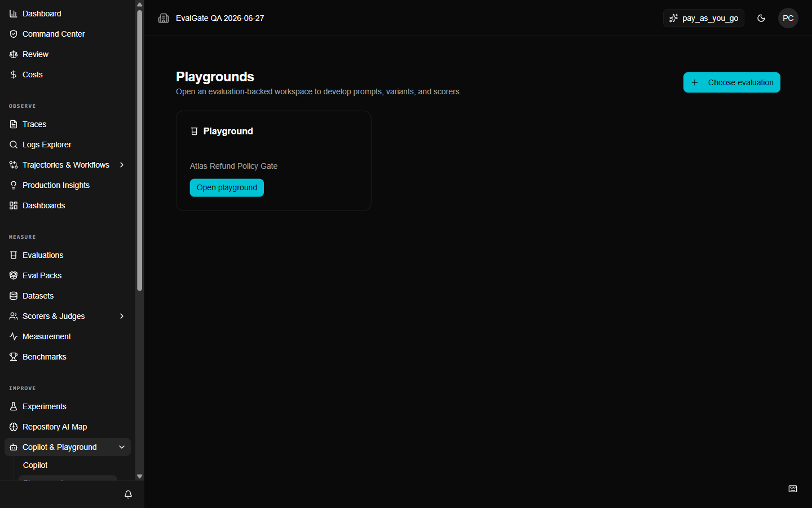Click the Playgrounds page heading

click(x=215, y=77)
